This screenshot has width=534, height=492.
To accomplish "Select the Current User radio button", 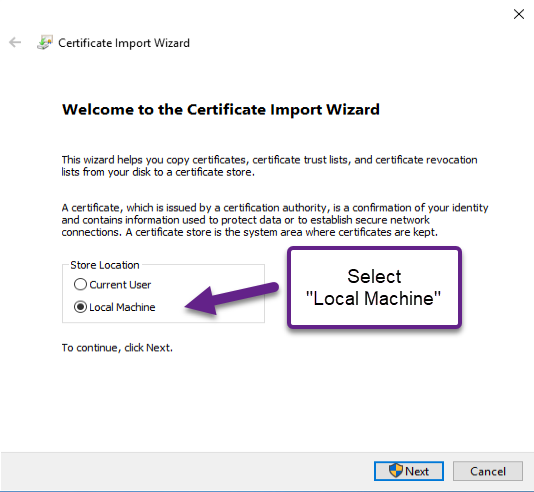I will coord(80,284).
